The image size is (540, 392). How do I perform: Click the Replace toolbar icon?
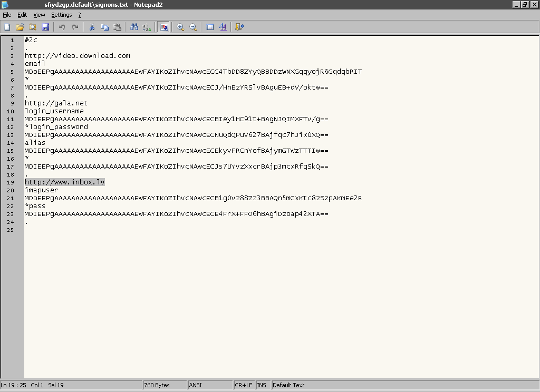(x=147, y=27)
